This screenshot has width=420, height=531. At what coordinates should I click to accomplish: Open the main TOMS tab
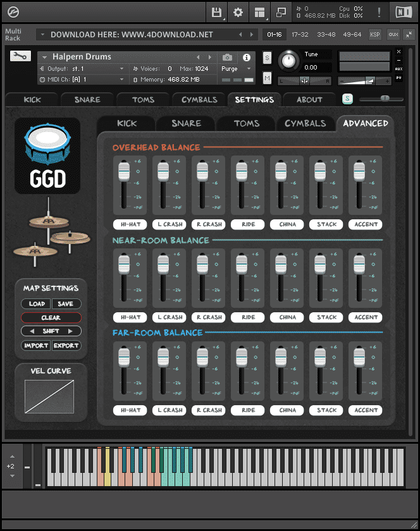(x=143, y=100)
